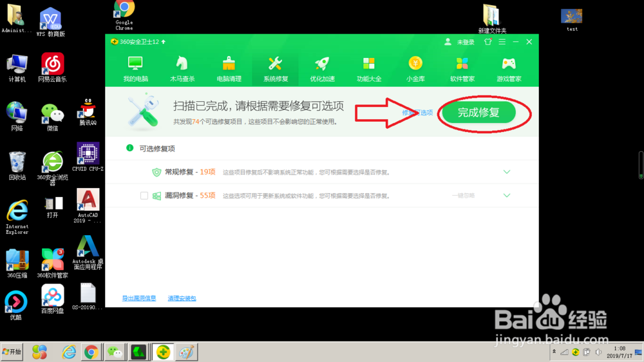Select the 腾讯QQ desktop icon
This screenshot has height=362, width=644.
(x=88, y=112)
